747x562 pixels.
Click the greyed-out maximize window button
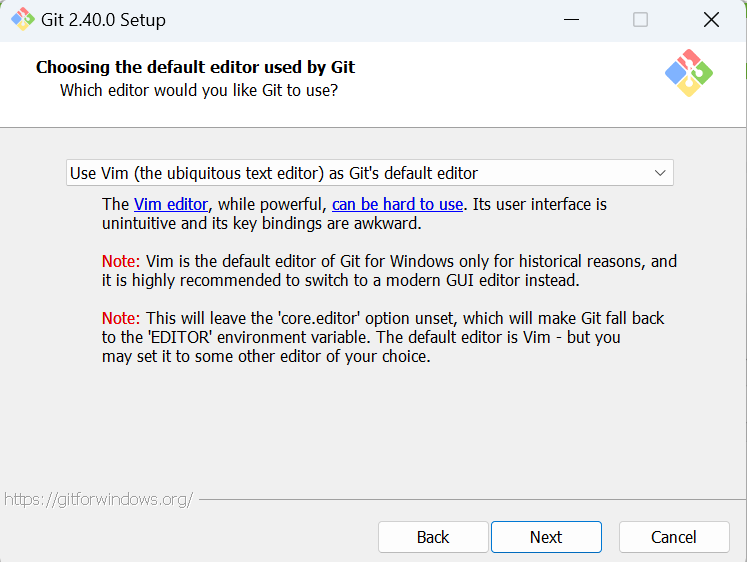(640, 20)
